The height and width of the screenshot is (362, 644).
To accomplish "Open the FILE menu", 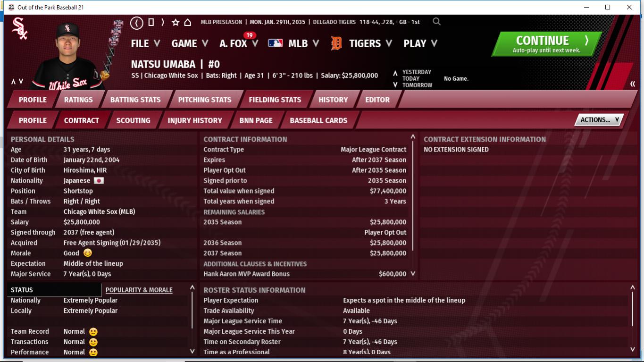I will (145, 43).
